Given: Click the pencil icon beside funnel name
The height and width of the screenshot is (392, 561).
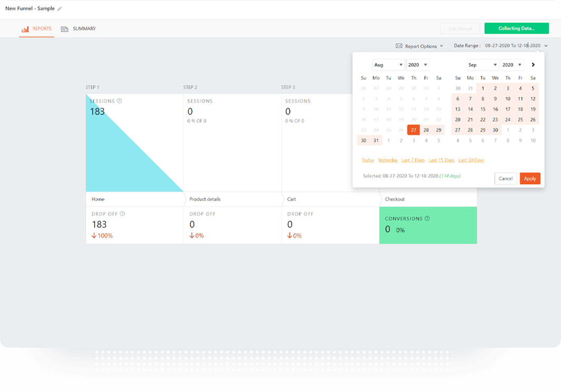Looking at the screenshot, I should coord(60,9).
